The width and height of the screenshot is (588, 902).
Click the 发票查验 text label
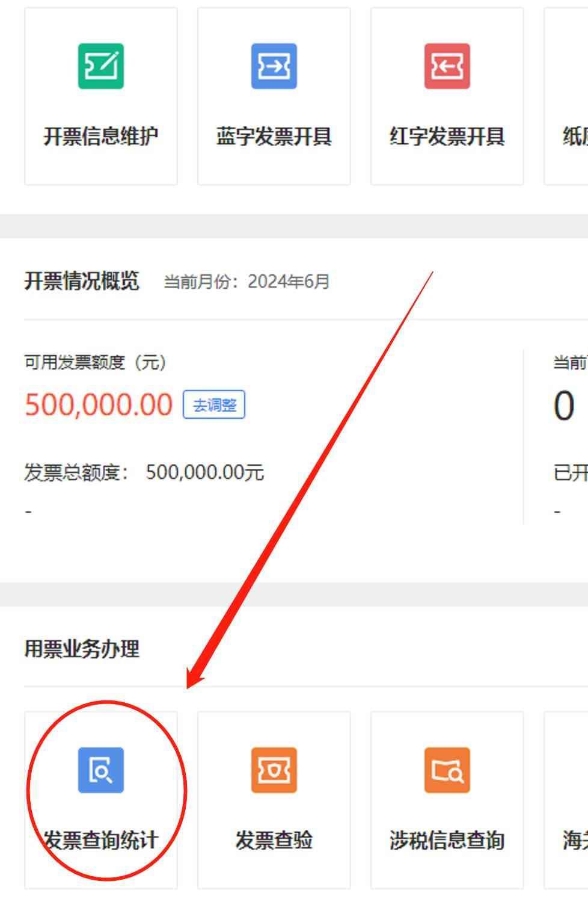pyautogui.click(x=274, y=840)
